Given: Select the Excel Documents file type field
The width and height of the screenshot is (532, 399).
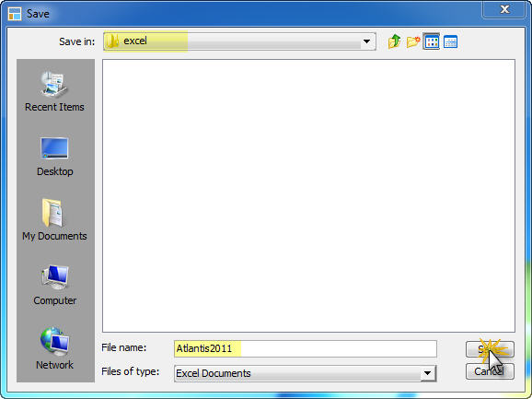Looking at the screenshot, I should (x=305, y=373).
